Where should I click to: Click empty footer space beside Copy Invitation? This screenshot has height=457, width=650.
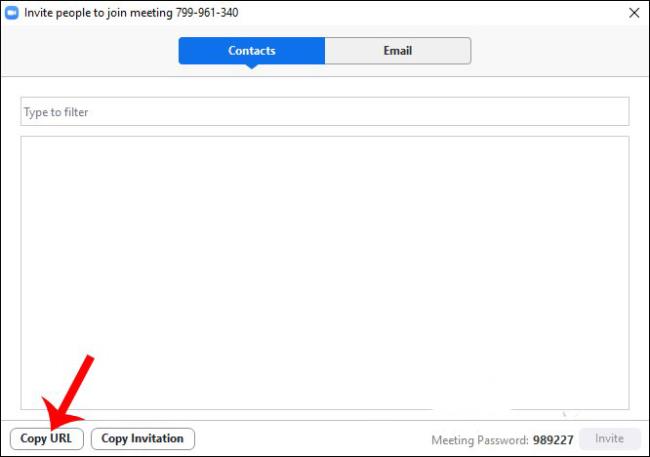pos(310,438)
